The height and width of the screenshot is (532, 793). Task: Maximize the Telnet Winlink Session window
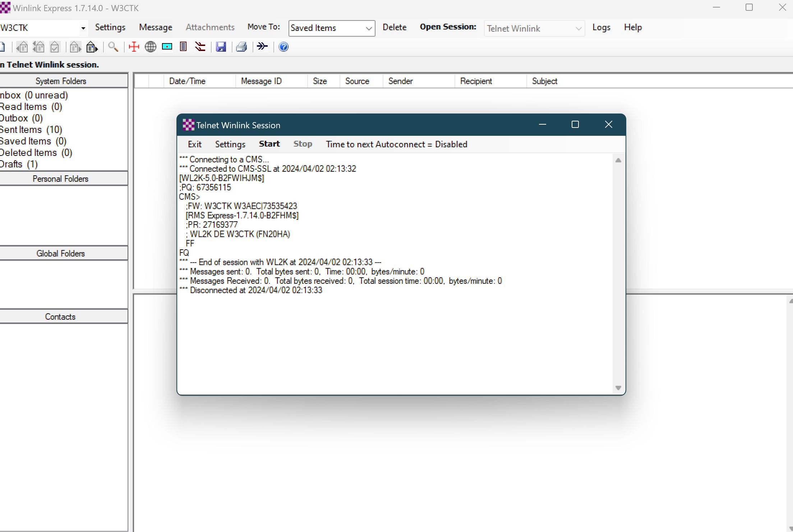coord(575,124)
